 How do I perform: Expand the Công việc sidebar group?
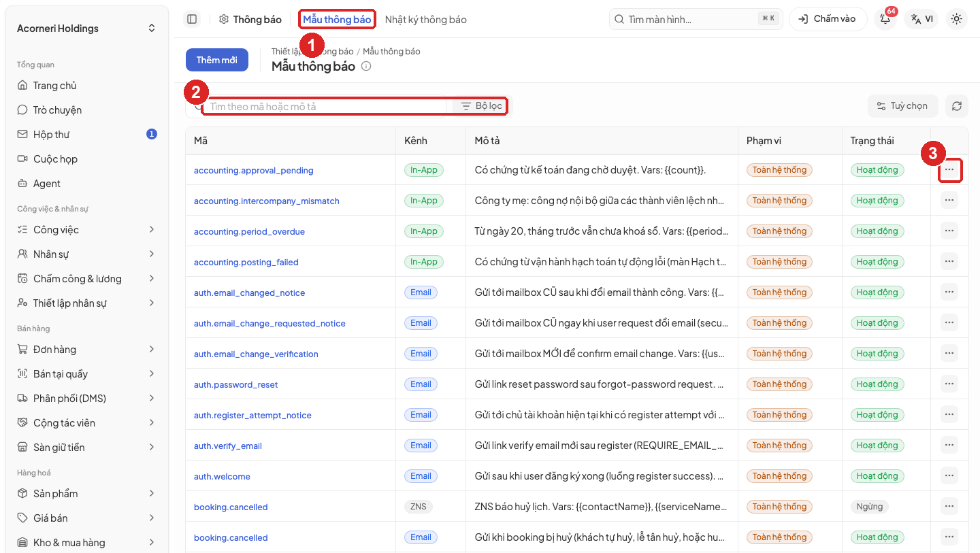(x=87, y=230)
